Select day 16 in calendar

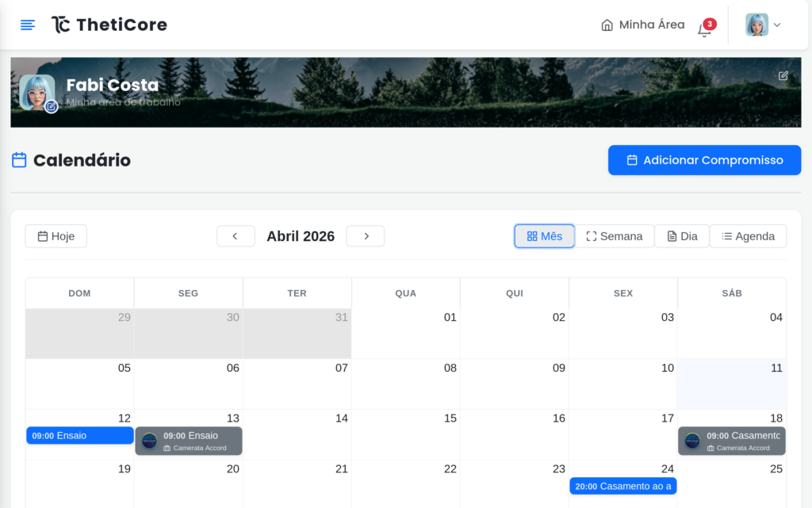515,434
